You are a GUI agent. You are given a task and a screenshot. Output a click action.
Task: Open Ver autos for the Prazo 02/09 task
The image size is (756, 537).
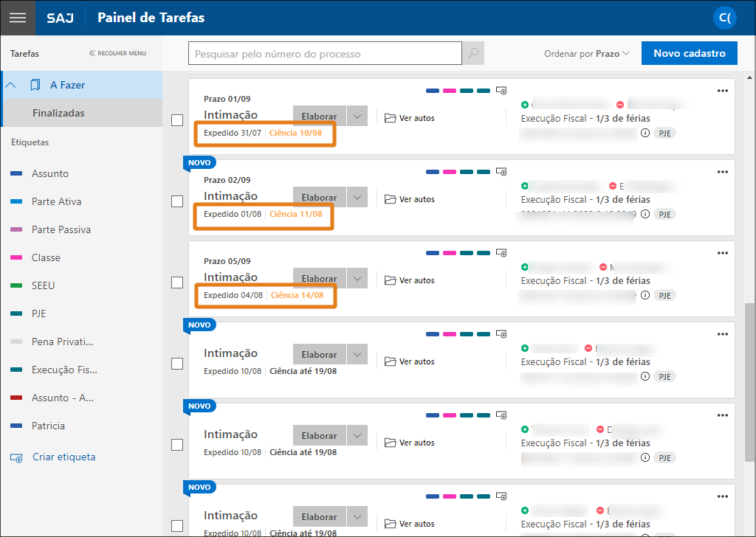coord(409,199)
